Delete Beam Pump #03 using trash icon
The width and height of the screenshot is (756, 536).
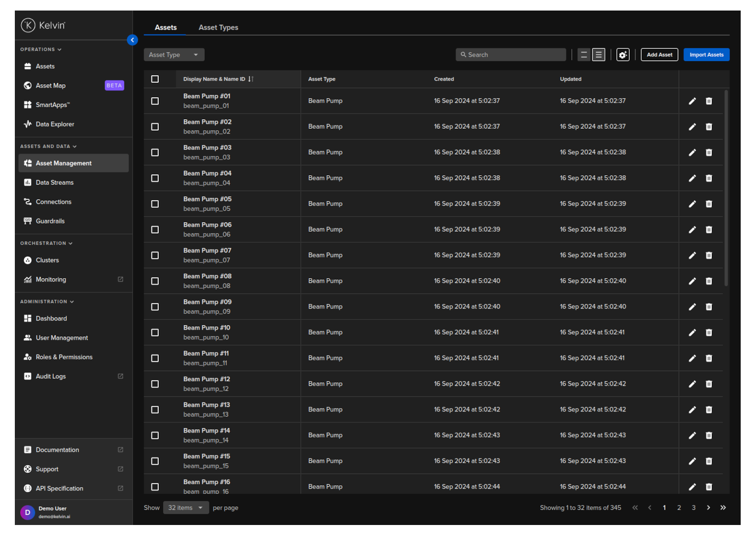click(709, 153)
